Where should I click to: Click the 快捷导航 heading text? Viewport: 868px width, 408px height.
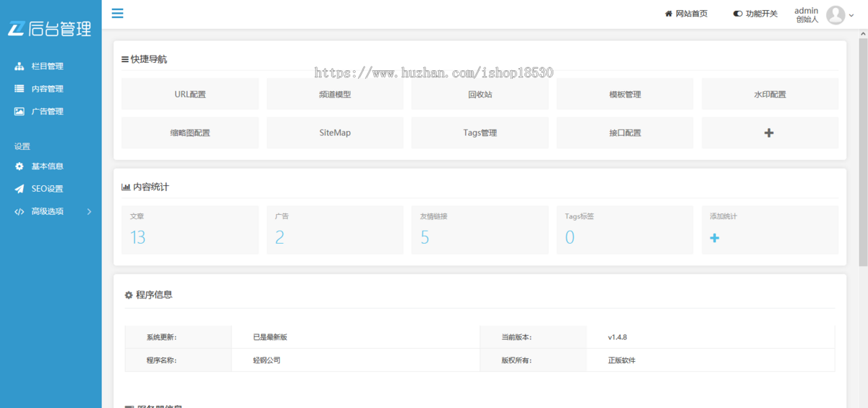(x=149, y=59)
